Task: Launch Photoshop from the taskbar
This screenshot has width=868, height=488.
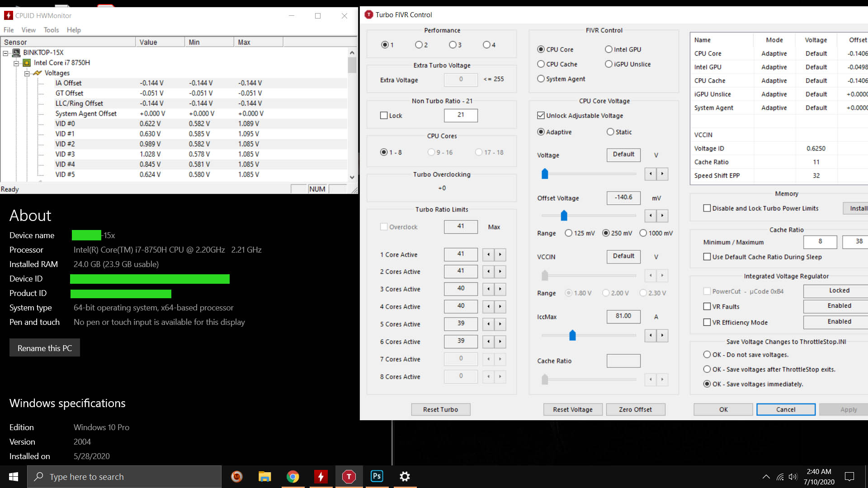Action: pyautogui.click(x=377, y=476)
